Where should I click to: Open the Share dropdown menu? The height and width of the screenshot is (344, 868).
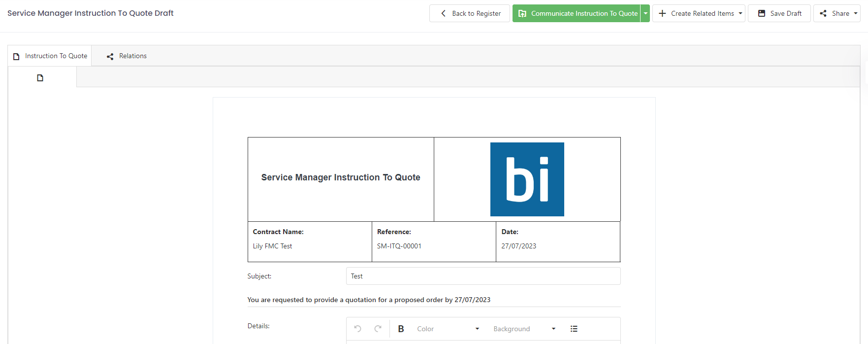pos(836,13)
